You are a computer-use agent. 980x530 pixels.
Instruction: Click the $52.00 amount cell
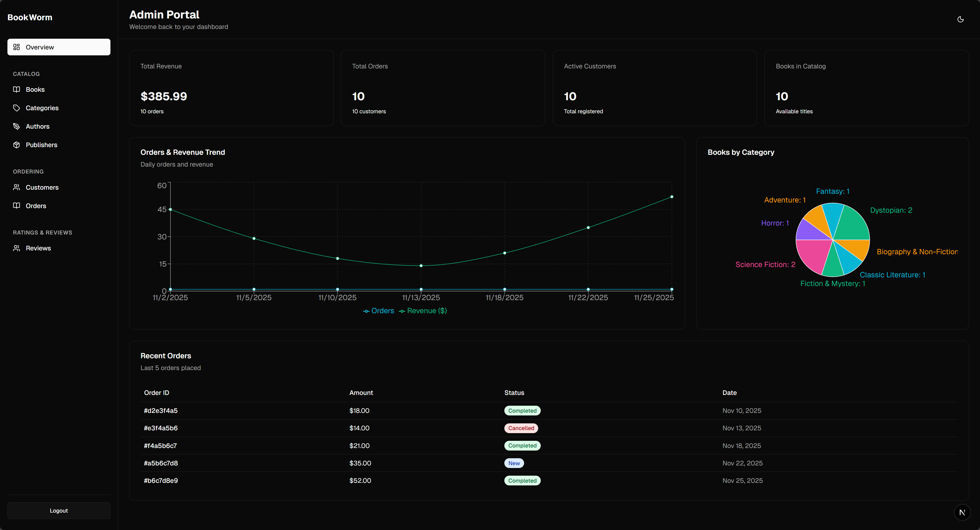360,481
